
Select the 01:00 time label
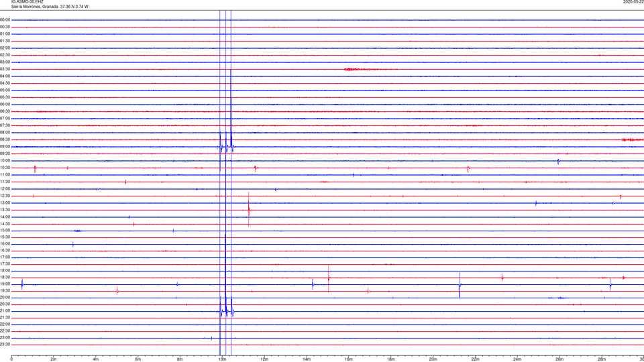[5, 34]
